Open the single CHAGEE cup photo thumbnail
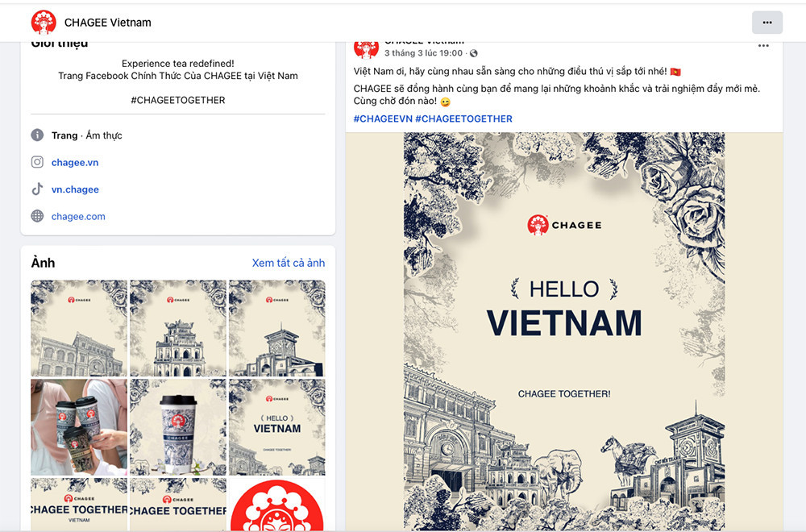Viewport: 806px width, 532px height. [x=178, y=426]
